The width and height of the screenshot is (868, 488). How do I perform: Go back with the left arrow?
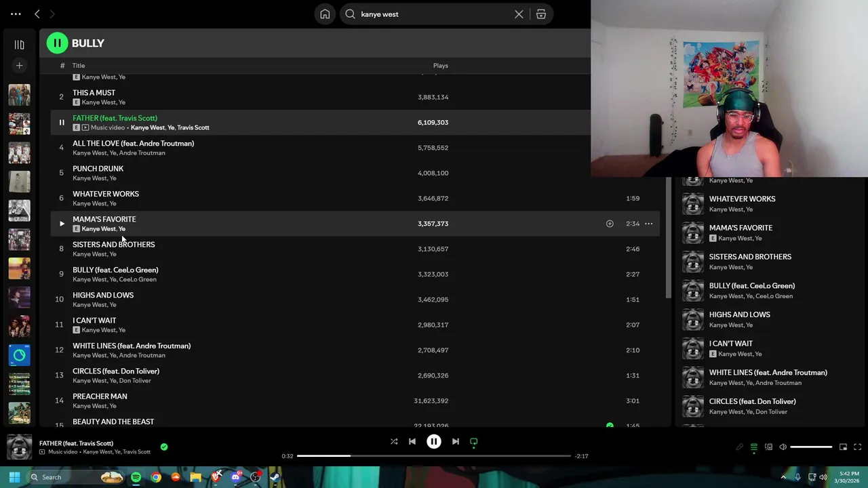(37, 14)
